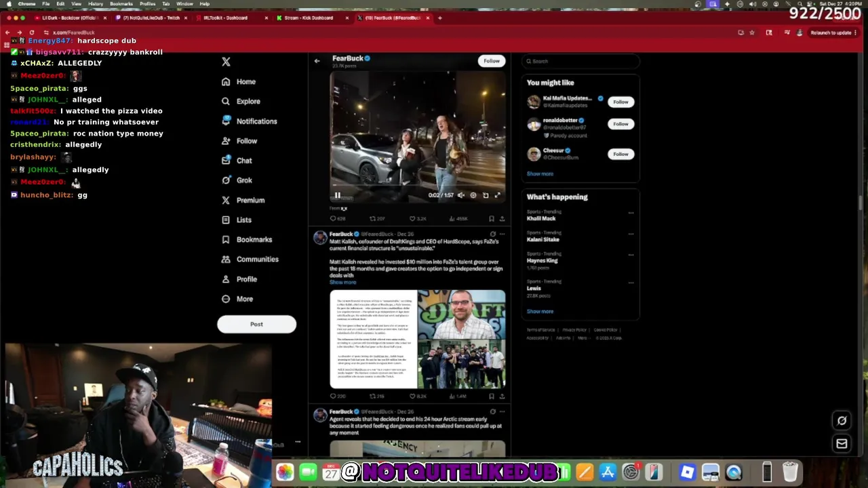The width and height of the screenshot is (868, 488).
Task: Open the floating messages button
Action: pyautogui.click(x=842, y=443)
